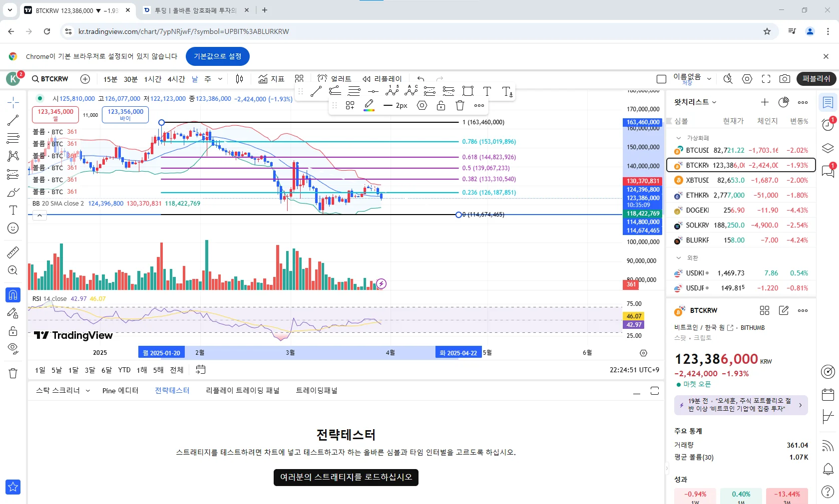Change line color of selected drawing

click(369, 105)
